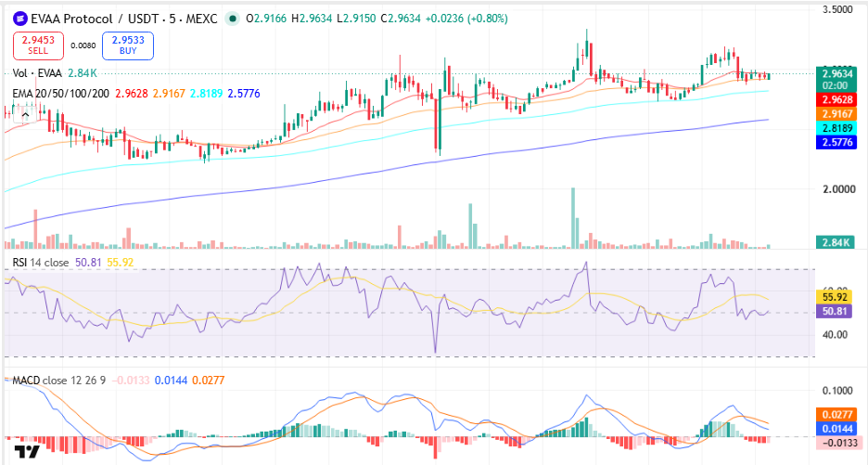
Task: Select the EMA 20/50/100/200 indicator legend
Action: tap(61, 93)
